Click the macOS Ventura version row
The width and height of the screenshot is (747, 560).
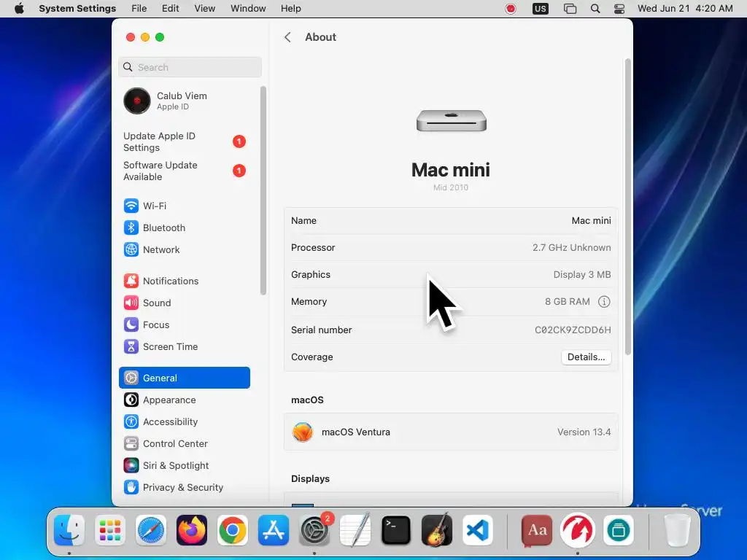(451, 432)
